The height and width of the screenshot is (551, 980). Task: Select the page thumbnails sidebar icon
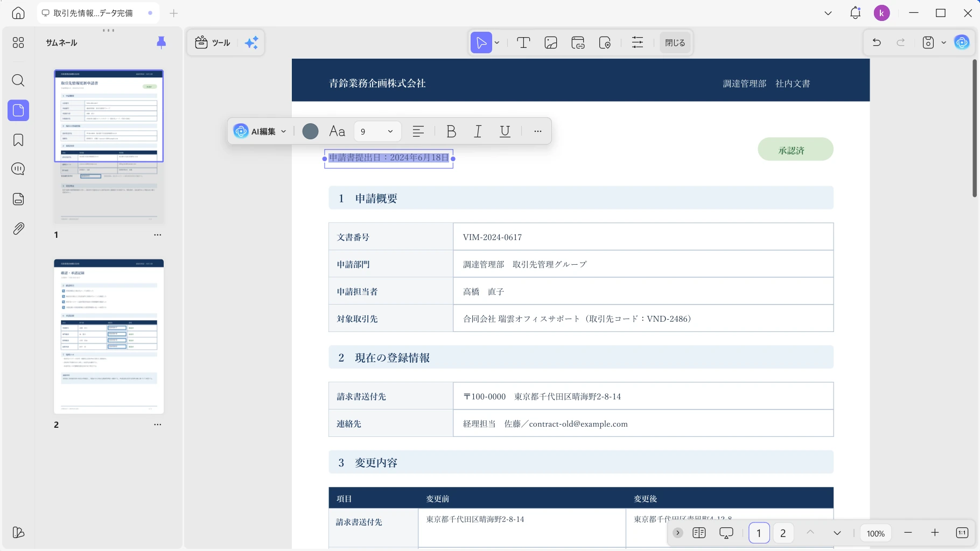coord(18,110)
